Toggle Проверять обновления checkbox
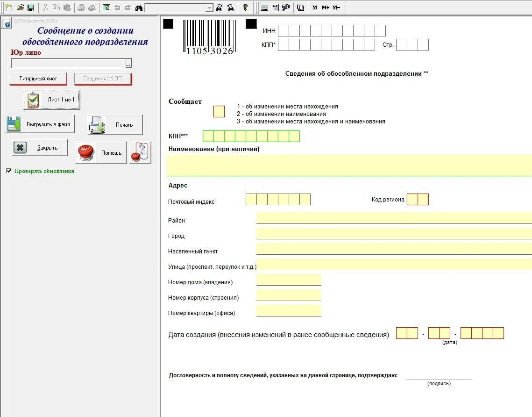The height and width of the screenshot is (417, 532). [9, 171]
